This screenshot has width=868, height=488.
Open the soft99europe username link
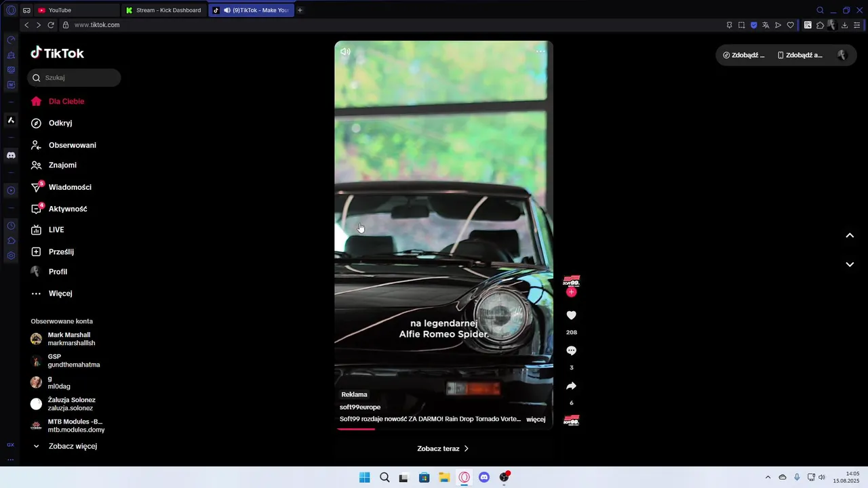(360, 407)
